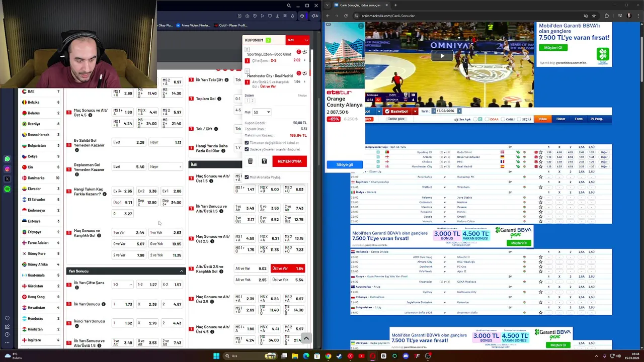Viewport: 644px width, 362px height.
Task: Click Diğer for Manchester City - Real Madrid
Action: [604, 166]
